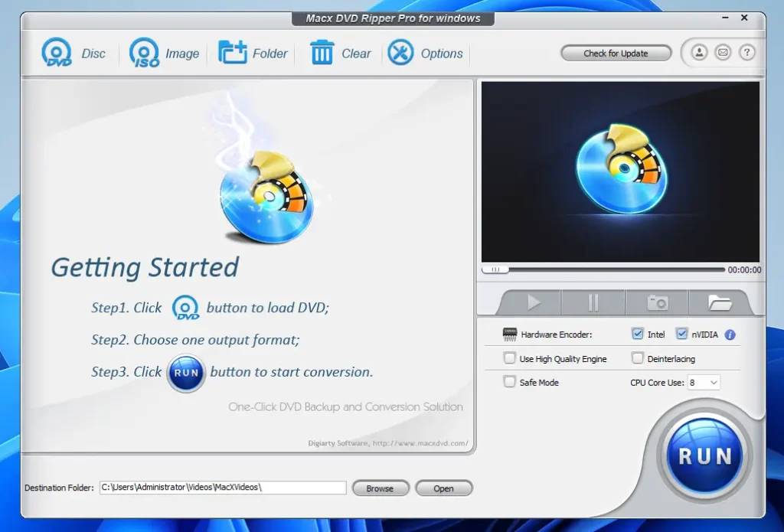Turn on Deinterlacing
784x532 pixels.
(638, 358)
